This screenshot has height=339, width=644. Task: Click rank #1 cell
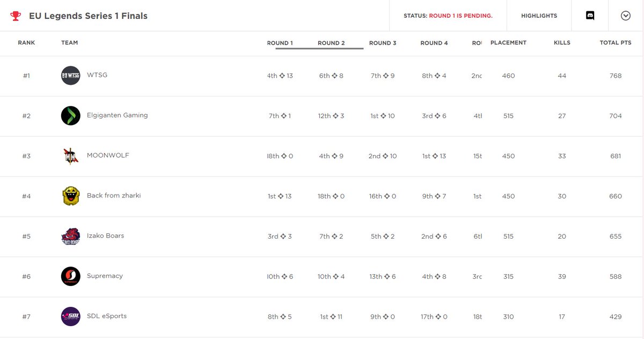[26, 76]
